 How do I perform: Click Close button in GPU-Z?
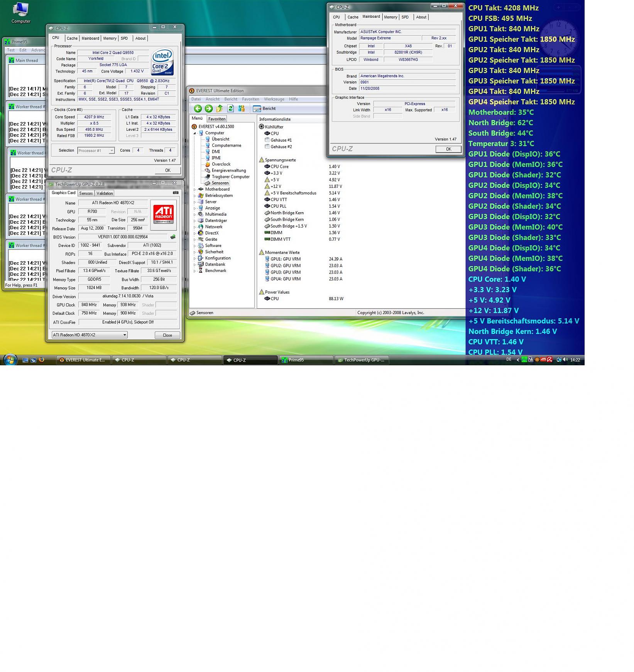[167, 335]
